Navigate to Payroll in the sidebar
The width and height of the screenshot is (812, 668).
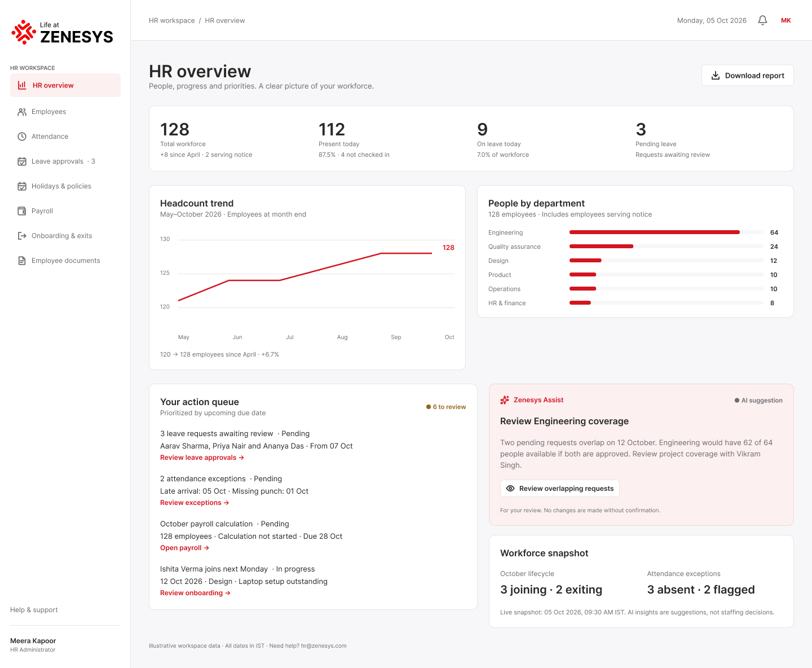pyautogui.click(x=65, y=211)
